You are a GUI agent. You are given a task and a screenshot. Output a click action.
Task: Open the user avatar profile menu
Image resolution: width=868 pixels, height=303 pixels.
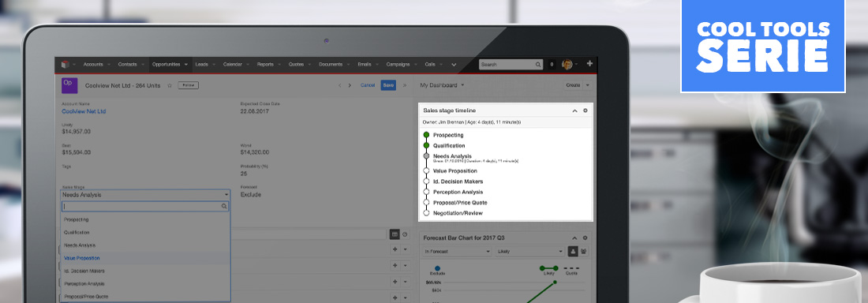pyautogui.click(x=567, y=64)
